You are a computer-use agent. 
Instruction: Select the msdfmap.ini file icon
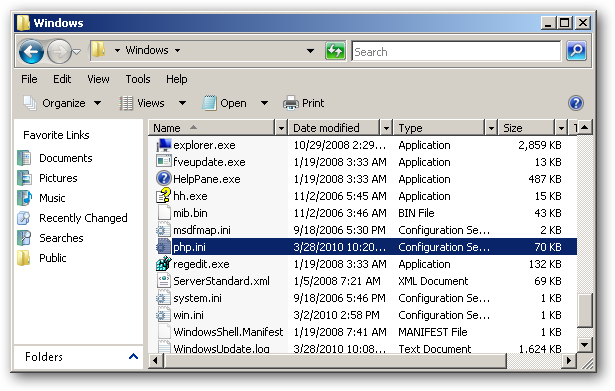click(x=164, y=229)
